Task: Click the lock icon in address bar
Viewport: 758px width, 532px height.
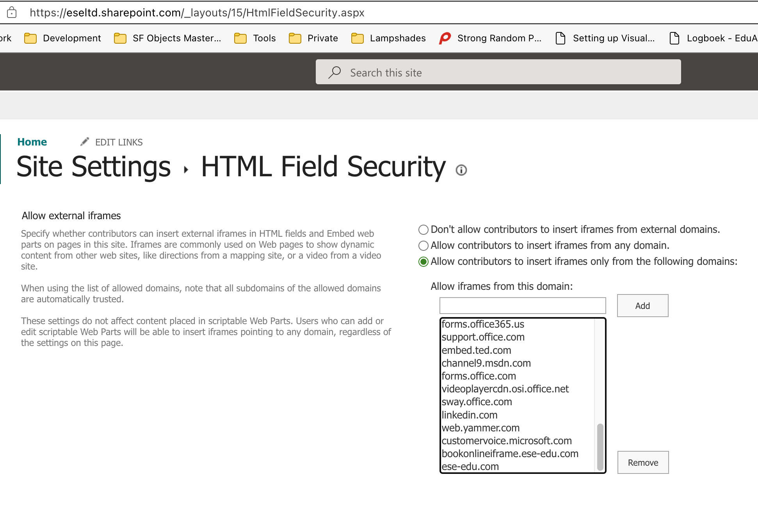Action: (12, 12)
